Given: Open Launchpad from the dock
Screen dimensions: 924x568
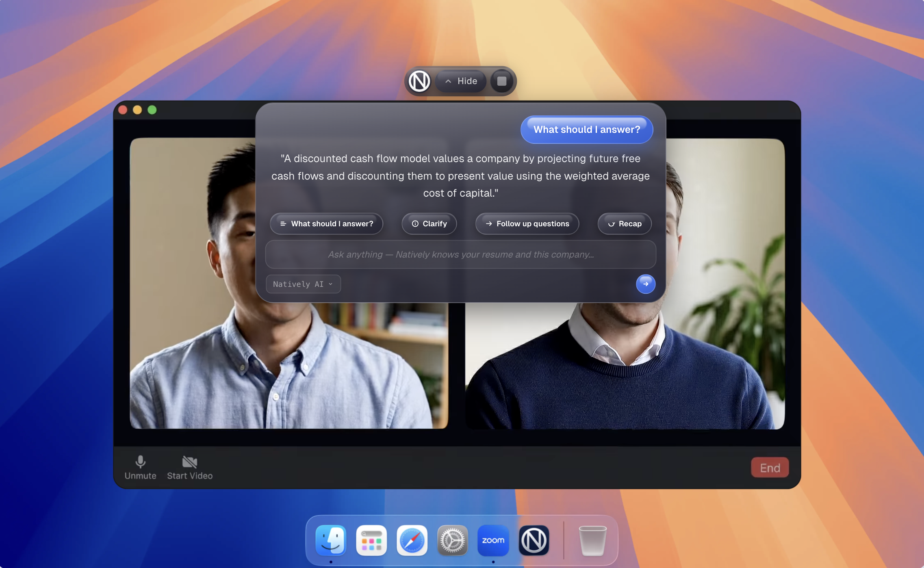Looking at the screenshot, I should coord(371,540).
